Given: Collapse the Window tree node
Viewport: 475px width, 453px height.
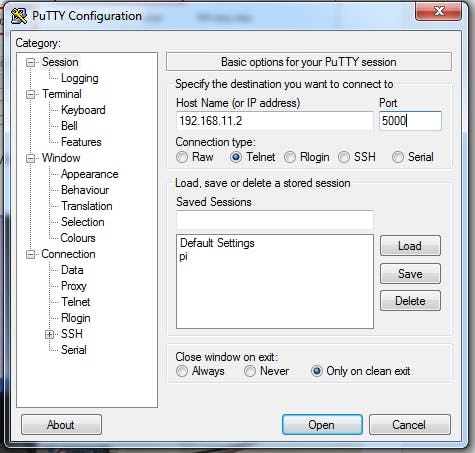Looking at the screenshot, I should point(30,158).
